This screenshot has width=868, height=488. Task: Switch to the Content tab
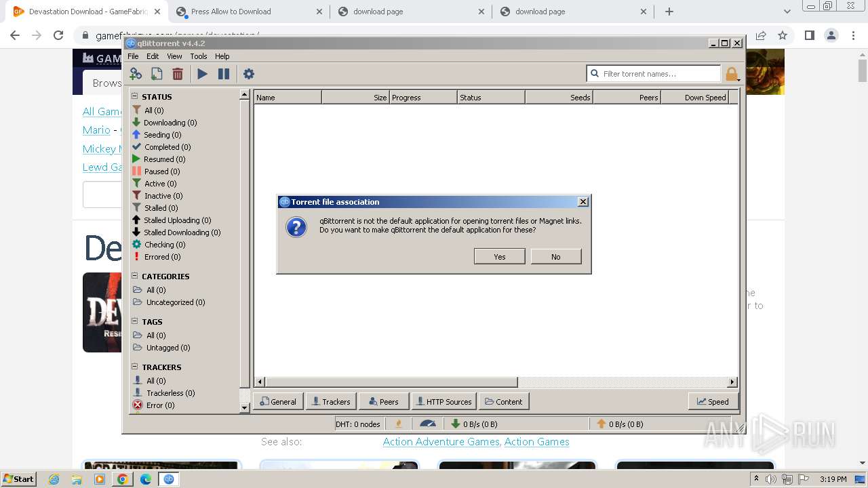click(x=504, y=401)
